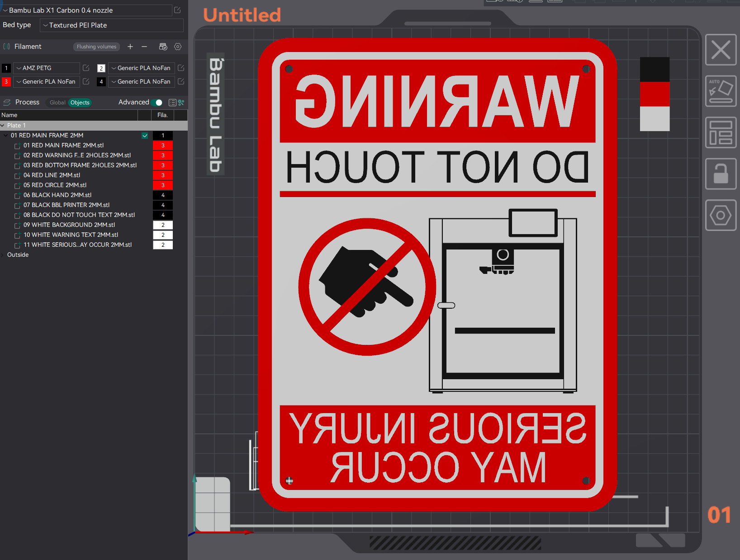The image size is (740, 560).
Task: Uncheck 01 RED MAIN FRAME 2MM printable checkbox
Action: click(145, 136)
